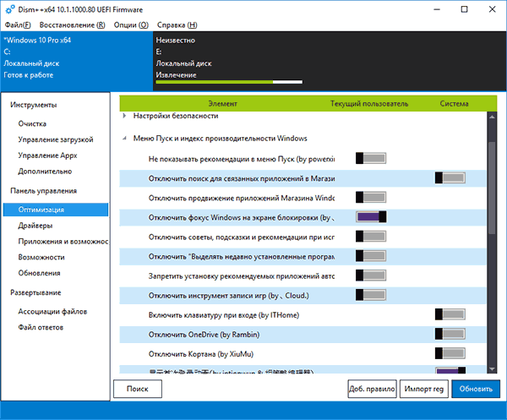Click the 'Панель управления' section heading
The height and width of the screenshot is (420, 507).
[x=43, y=191]
